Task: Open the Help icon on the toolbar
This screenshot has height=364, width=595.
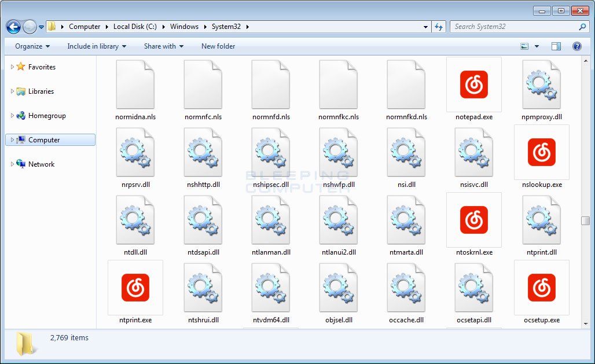Action: (576, 46)
